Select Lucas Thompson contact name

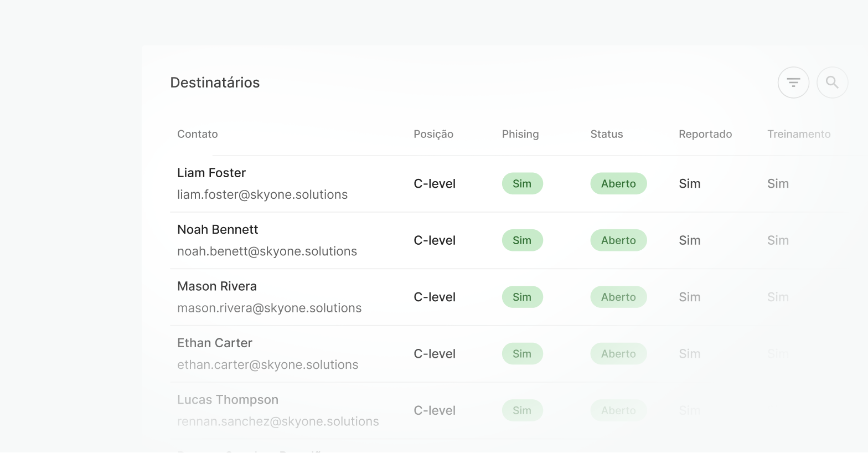[228, 400]
